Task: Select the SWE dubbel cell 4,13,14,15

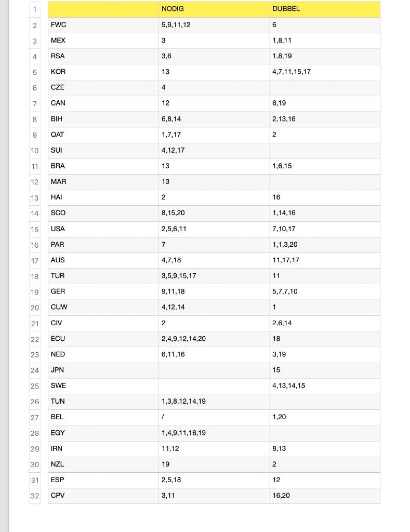Action: coord(325,386)
